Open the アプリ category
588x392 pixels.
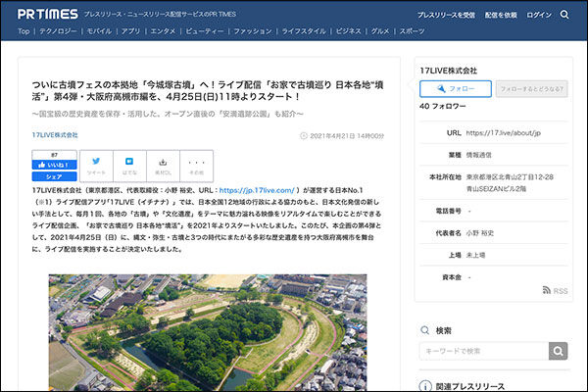pos(131,31)
